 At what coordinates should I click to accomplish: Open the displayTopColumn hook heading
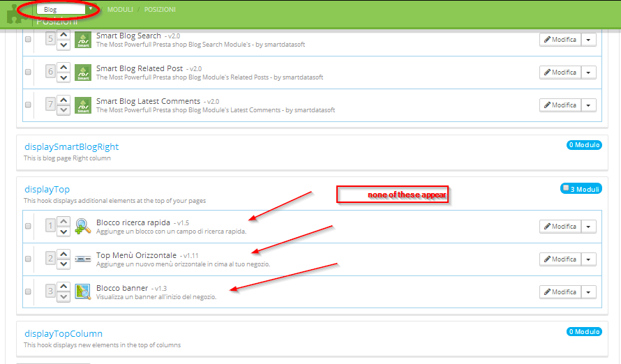point(63,333)
